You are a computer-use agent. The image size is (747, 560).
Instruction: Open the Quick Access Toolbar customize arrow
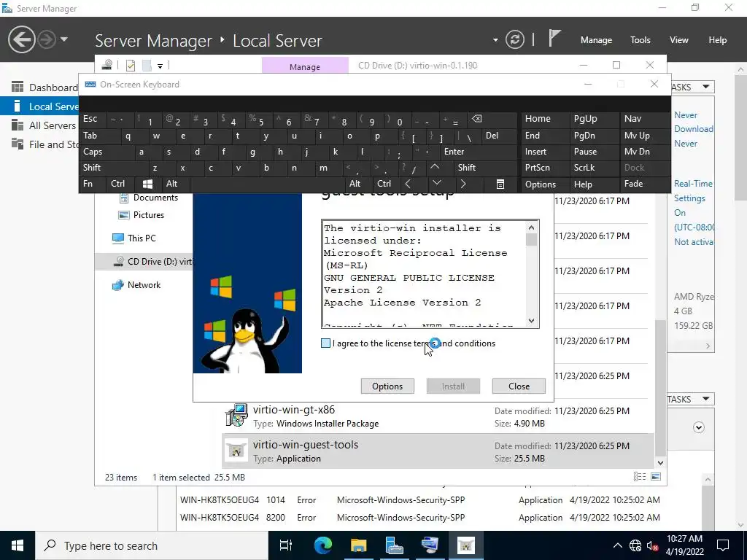(160, 66)
